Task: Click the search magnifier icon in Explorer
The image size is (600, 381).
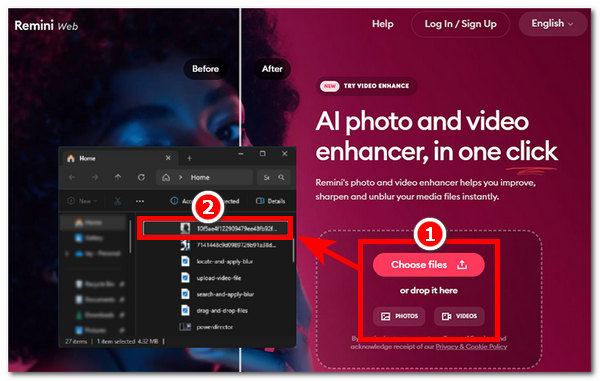Action: click(282, 177)
